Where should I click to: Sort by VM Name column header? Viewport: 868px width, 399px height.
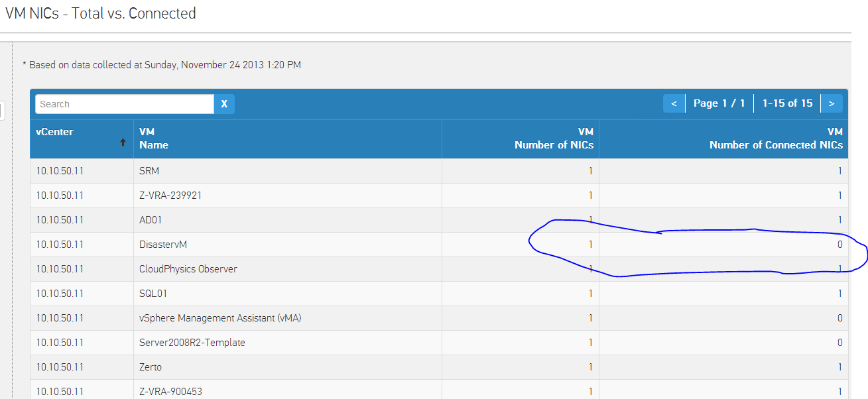point(154,139)
